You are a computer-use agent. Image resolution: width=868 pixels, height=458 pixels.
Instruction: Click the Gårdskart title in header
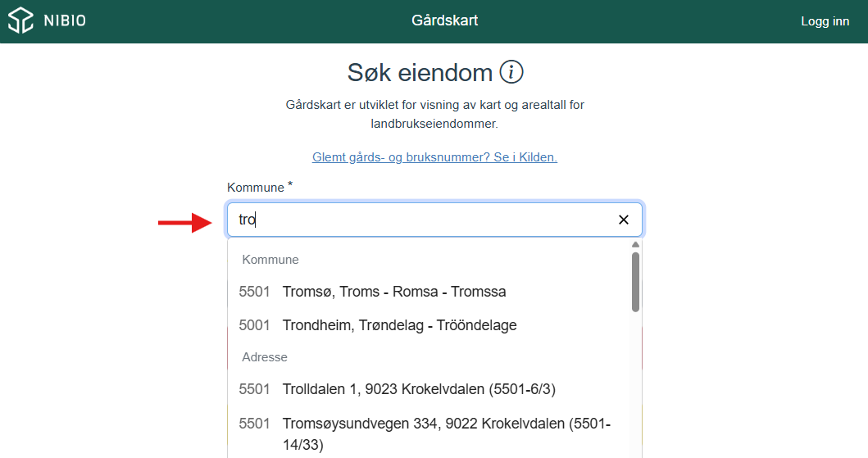click(444, 20)
